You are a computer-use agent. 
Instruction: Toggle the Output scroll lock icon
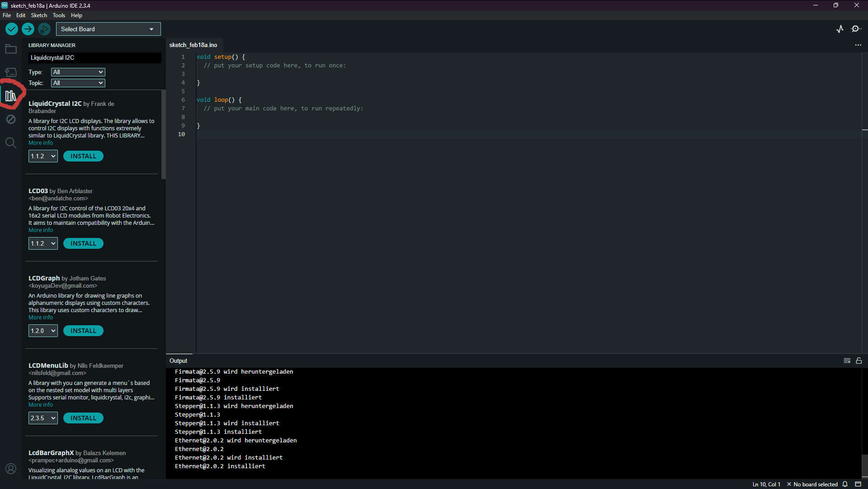pyautogui.click(x=859, y=361)
